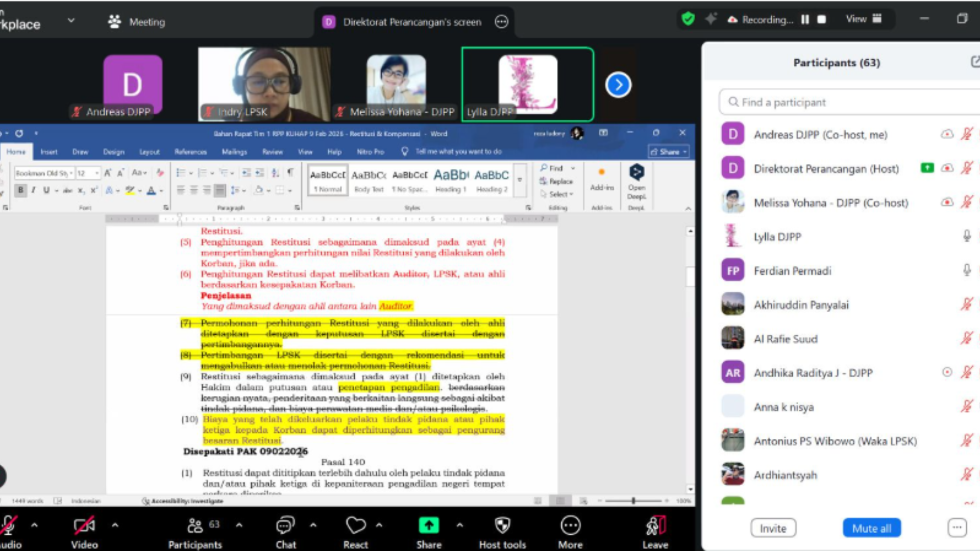Stop the recording with the stop icon
Image resolution: width=980 pixels, height=551 pixels.
click(822, 19)
